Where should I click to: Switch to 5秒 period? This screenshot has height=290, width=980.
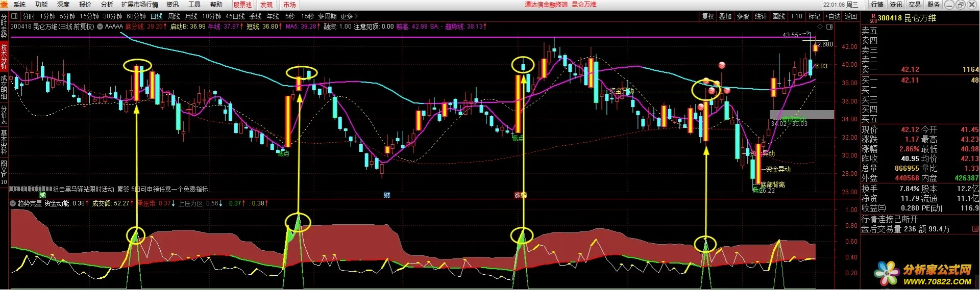pos(290,16)
